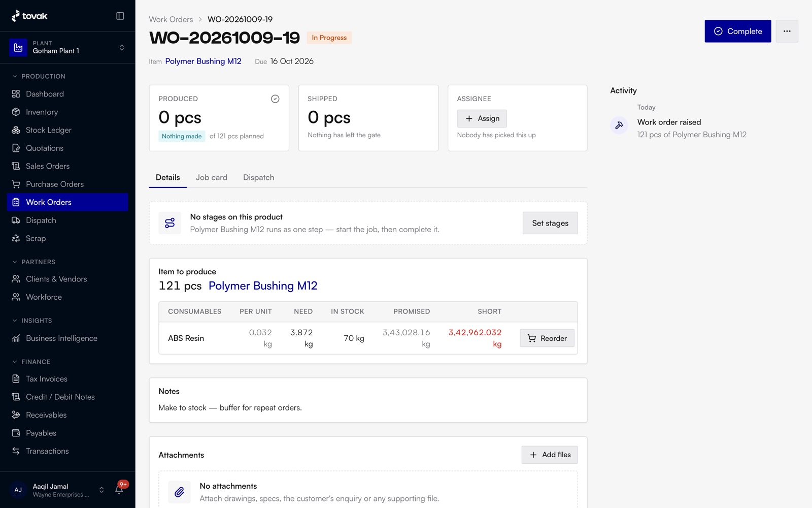Open Quotations page
The height and width of the screenshot is (508, 812).
[67, 148]
